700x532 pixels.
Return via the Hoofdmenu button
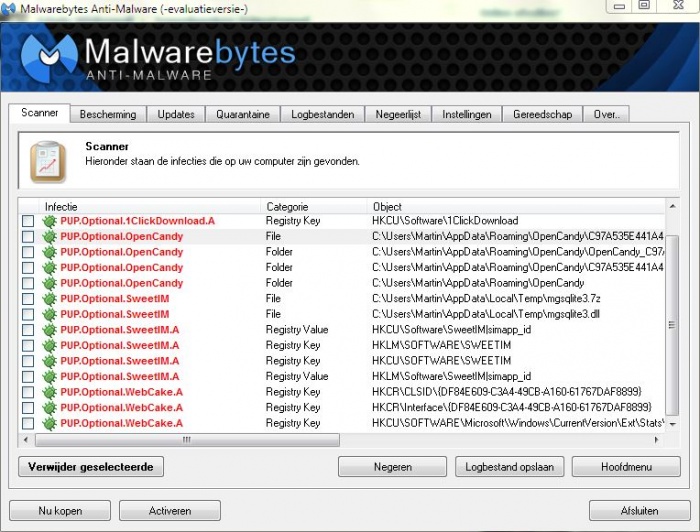(626, 467)
